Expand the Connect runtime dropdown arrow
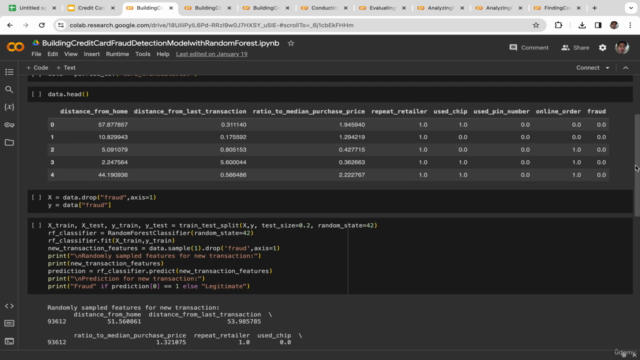 click(607, 68)
